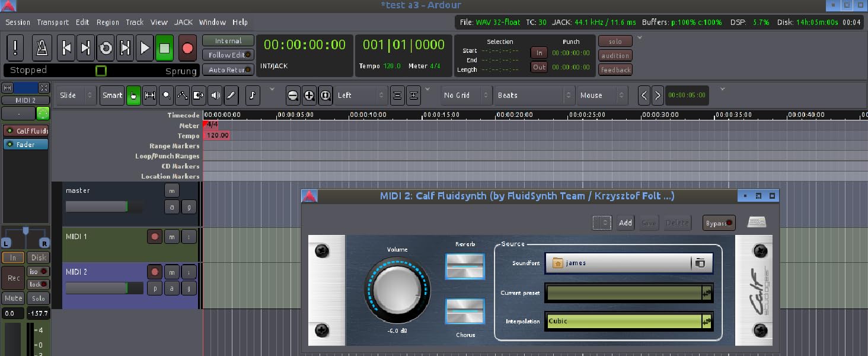Open the No Grid snap dropdown
Viewport: 868px width, 356px height.
465,95
